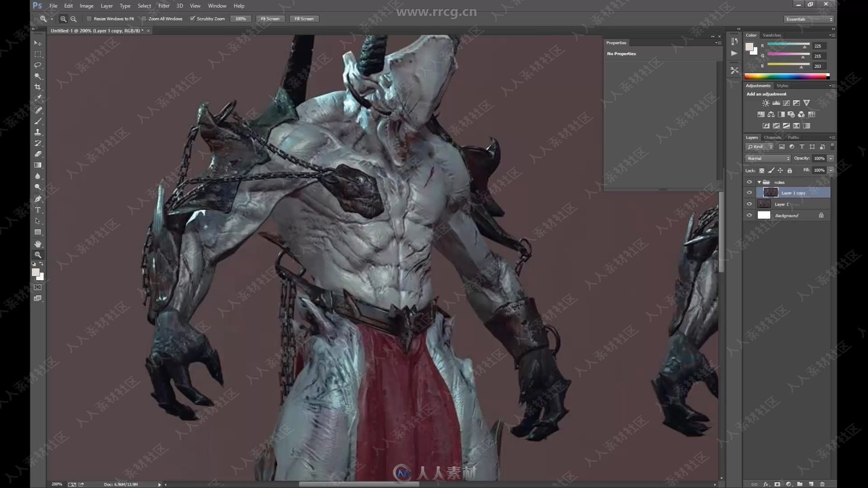Hide the Background layer

749,215
